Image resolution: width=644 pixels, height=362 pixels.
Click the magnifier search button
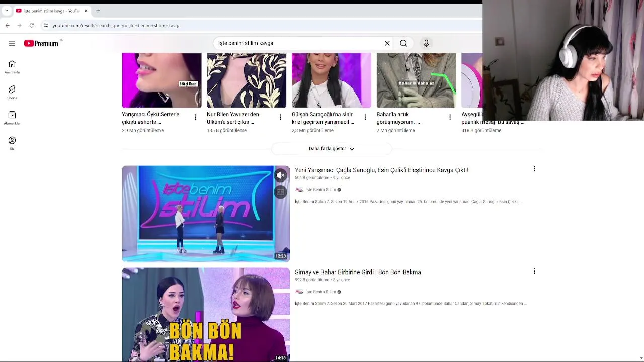click(404, 43)
